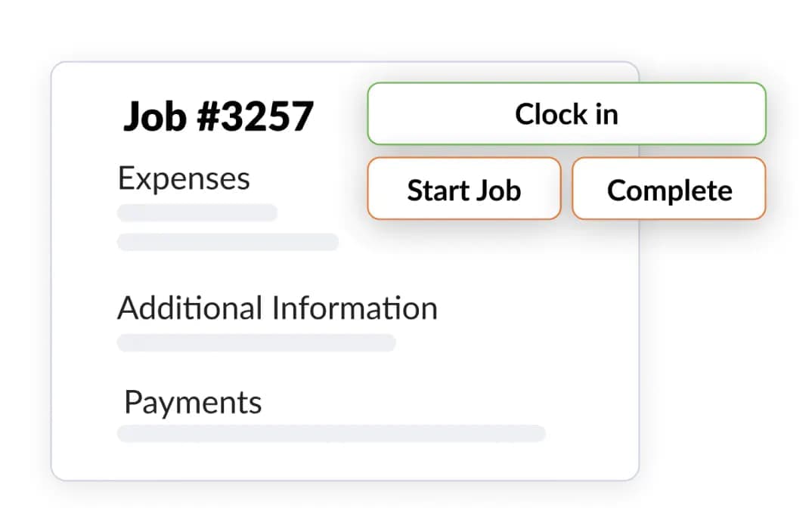This screenshot has width=812, height=529.
Task: Click the blank card space left of Expenses
Action: pyautogui.click(x=83, y=179)
